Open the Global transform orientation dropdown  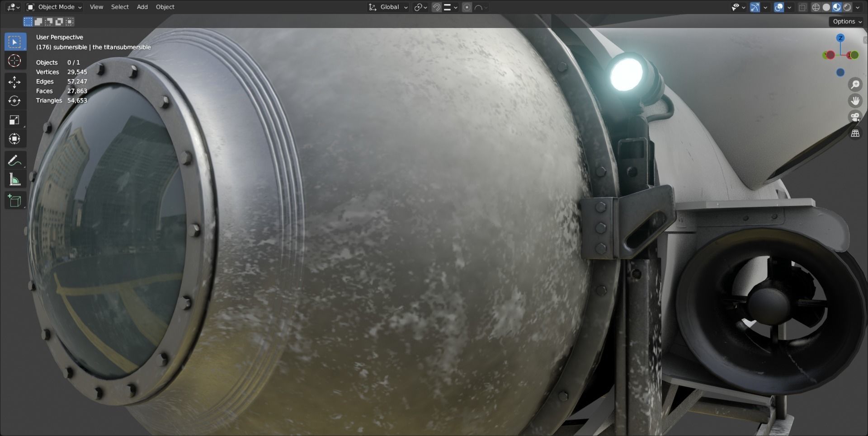coord(388,7)
